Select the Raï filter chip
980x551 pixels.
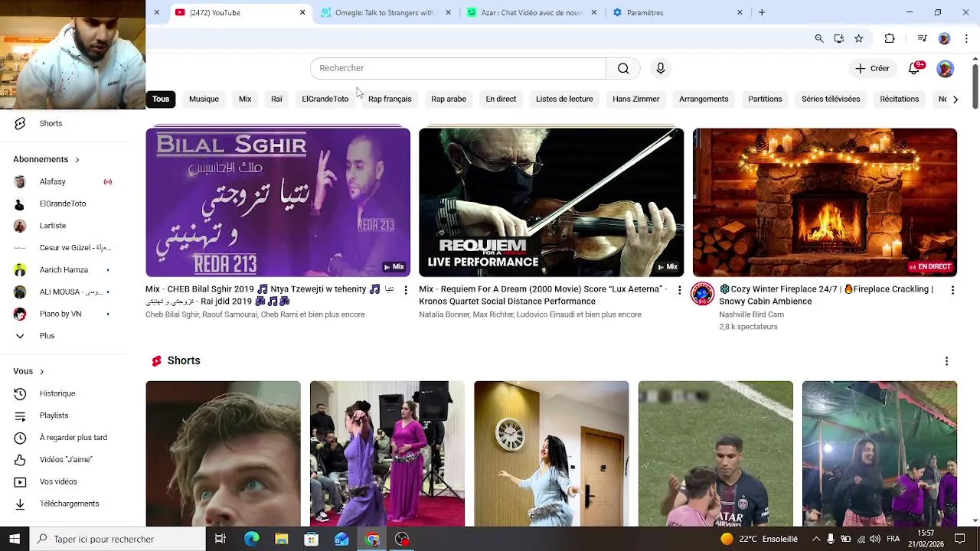pos(276,99)
